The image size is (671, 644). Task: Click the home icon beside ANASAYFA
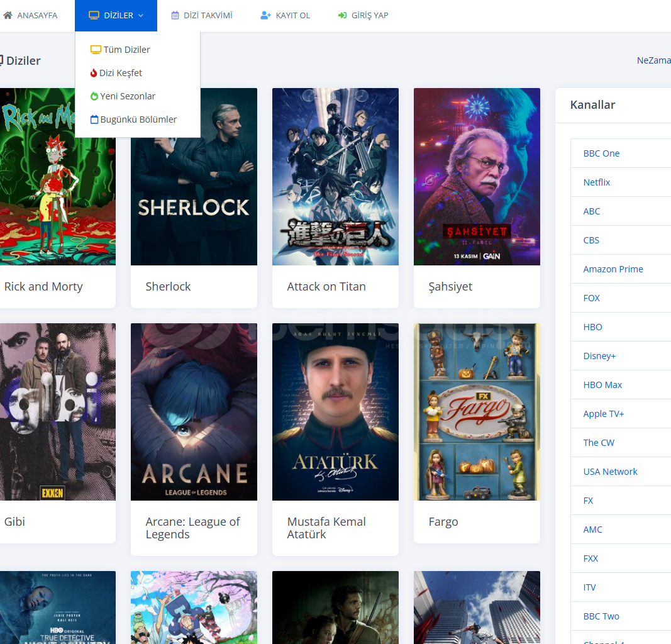click(8, 15)
